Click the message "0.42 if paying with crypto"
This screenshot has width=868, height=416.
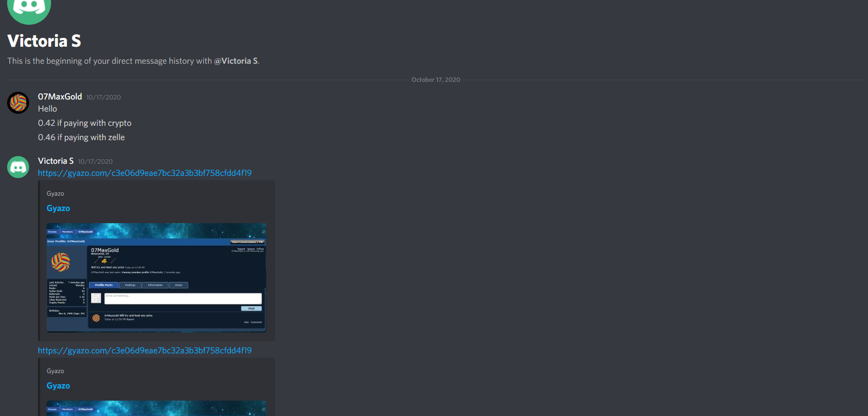[85, 123]
